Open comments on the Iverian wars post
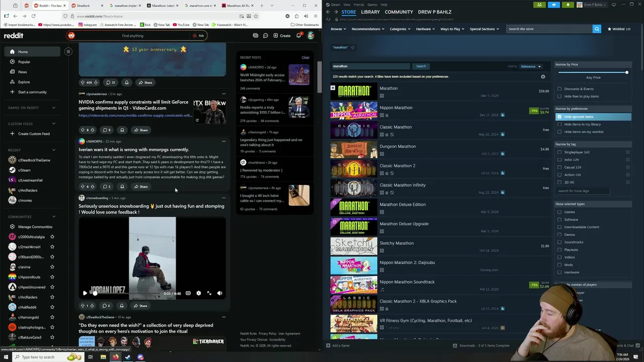The width and height of the screenshot is (644, 362). click(x=107, y=187)
